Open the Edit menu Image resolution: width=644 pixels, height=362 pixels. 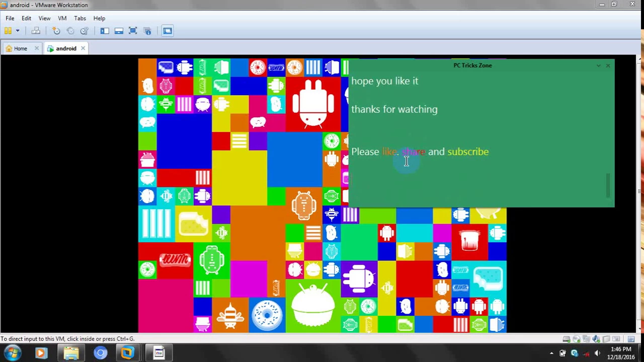coord(26,18)
